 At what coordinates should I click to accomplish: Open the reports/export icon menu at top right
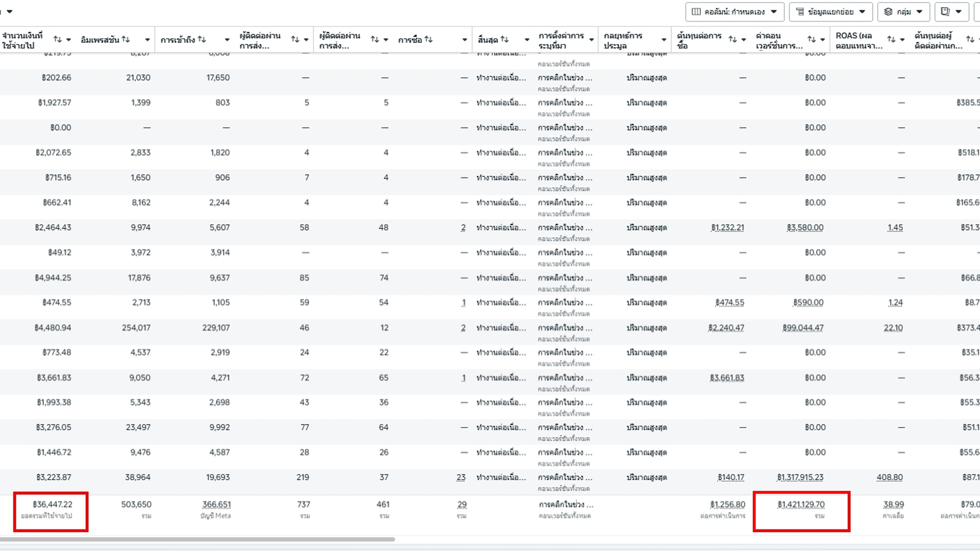tap(951, 11)
